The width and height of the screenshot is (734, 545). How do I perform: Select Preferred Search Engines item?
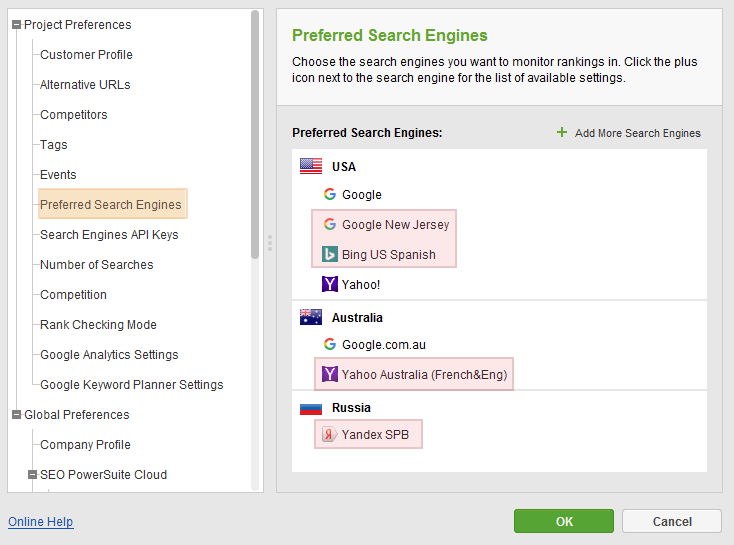(113, 204)
